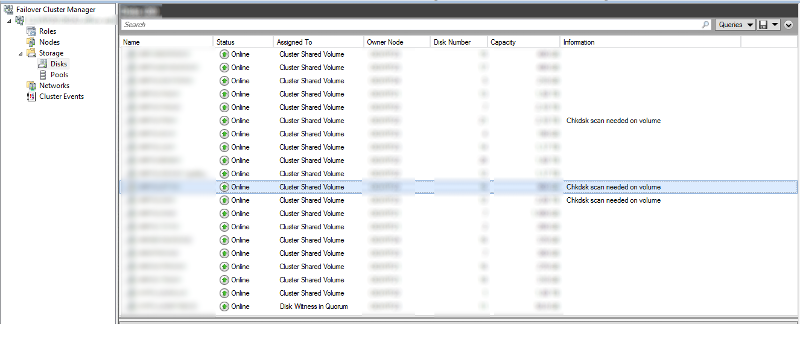Open the Queries dropdown
800x361 pixels.
click(735, 24)
